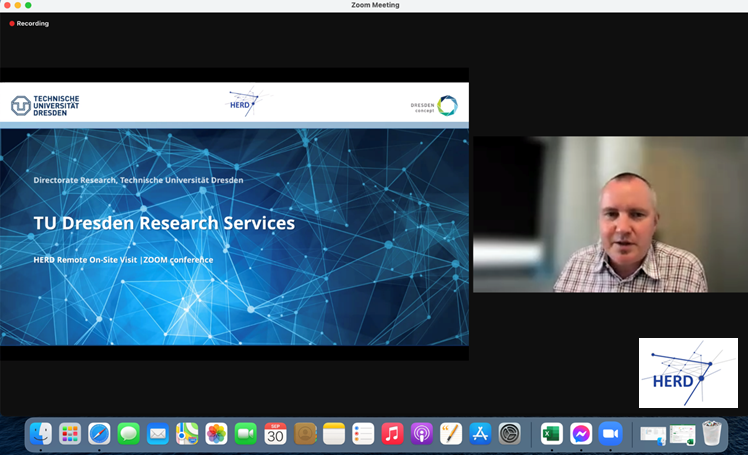Open the minimized window with blue Finder badge in dock
Image resolution: width=748 pixels, height=455 pixels.
click(653, 436)
